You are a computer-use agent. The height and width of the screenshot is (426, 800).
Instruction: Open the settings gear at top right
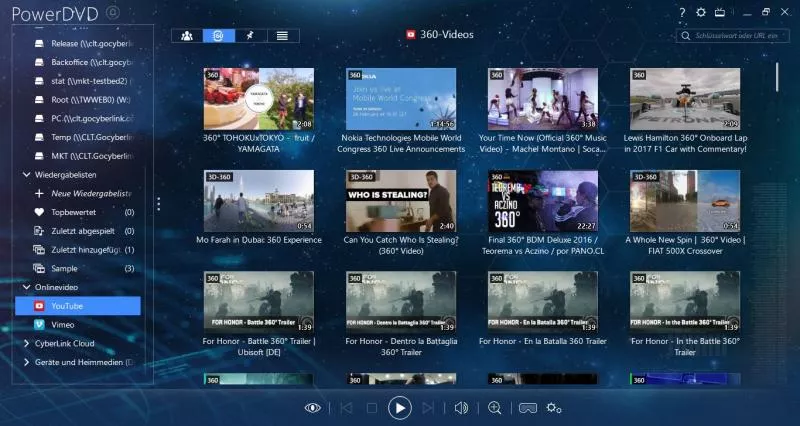click(x=701, y=12)
